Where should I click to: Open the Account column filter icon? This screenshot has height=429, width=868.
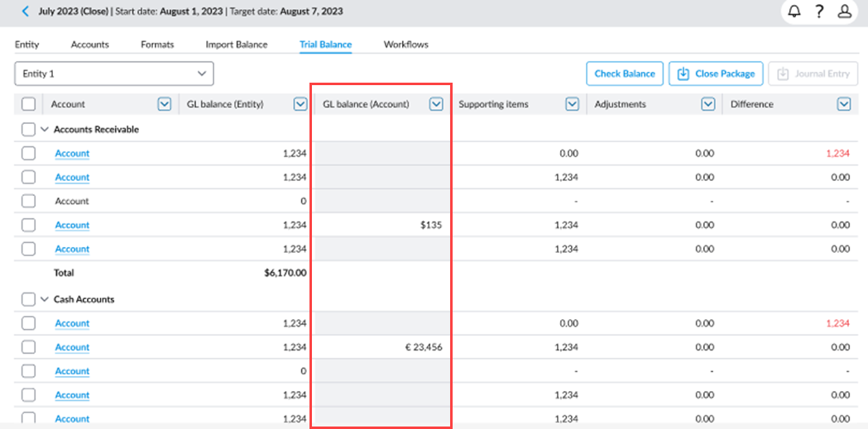pos(164,104)
